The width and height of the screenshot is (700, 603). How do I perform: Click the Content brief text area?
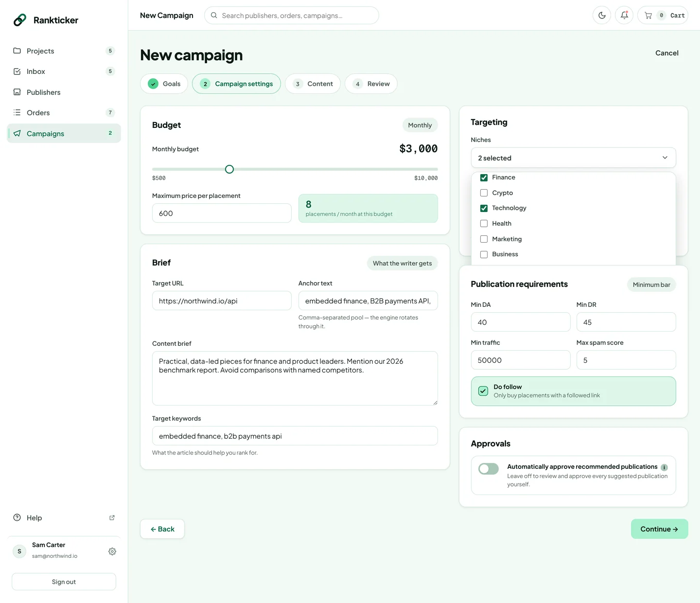295,378
